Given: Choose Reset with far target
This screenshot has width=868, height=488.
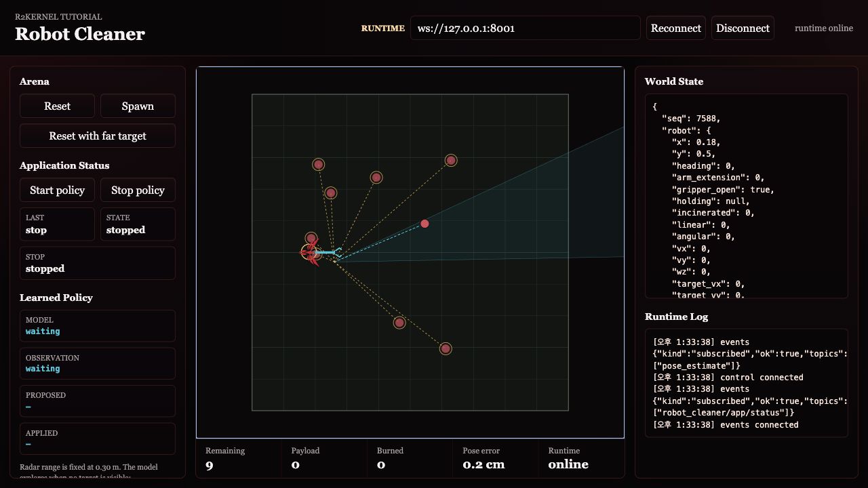Looking at the screenshot, I should pyautogui.click(x=98, y=136).
